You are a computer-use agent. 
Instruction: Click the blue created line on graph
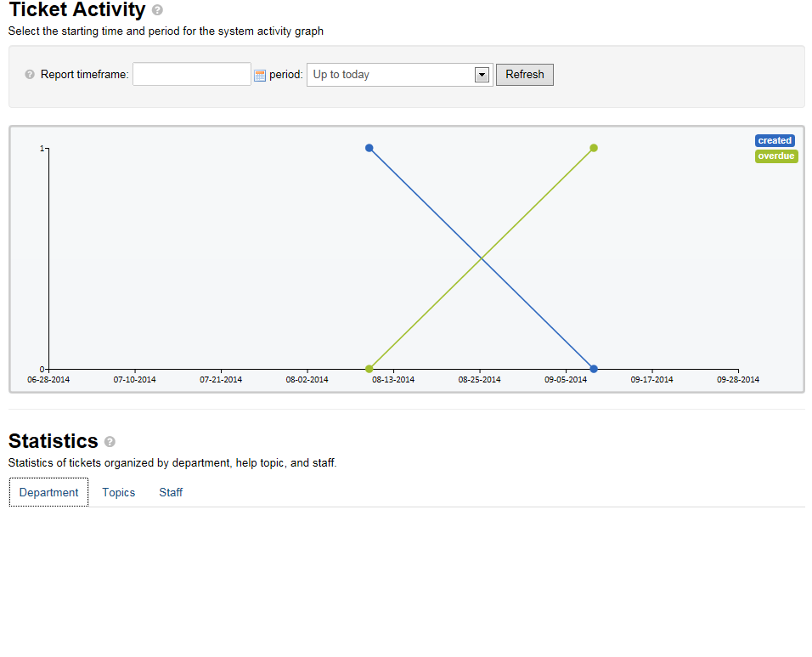(425, 202)
